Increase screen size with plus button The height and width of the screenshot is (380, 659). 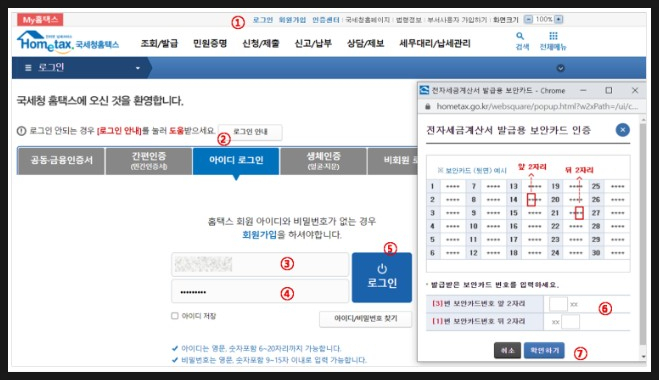pyautogui.click(x=558, y=19)
